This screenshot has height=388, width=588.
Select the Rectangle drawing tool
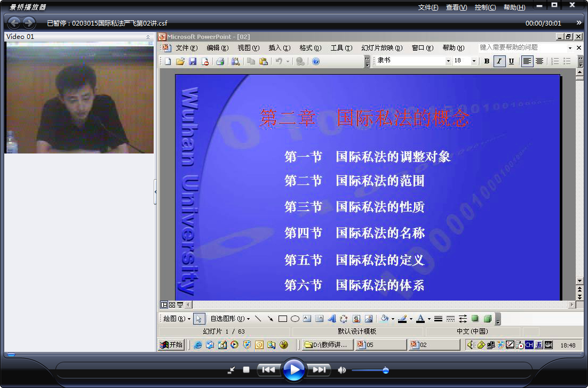click(283, 319)
